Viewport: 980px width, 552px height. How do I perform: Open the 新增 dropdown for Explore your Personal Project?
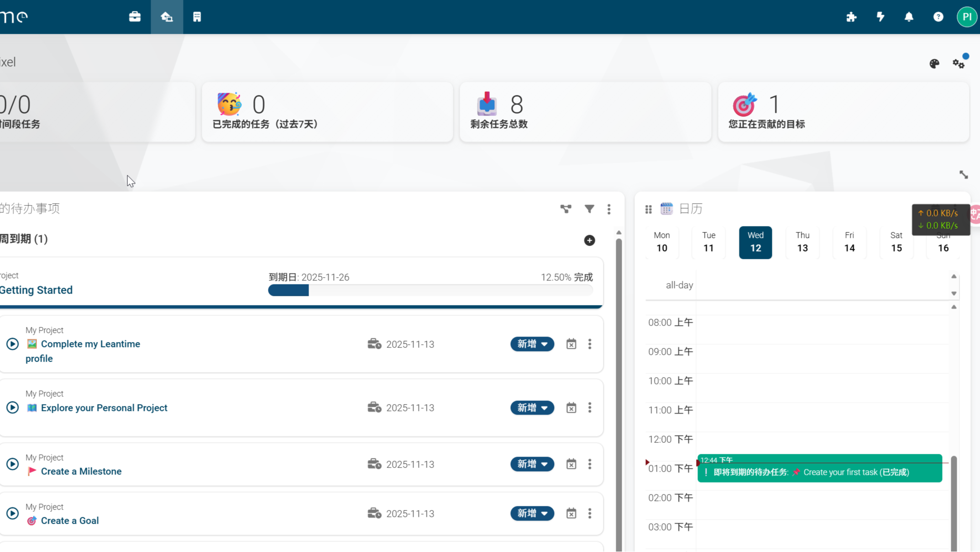532,408
